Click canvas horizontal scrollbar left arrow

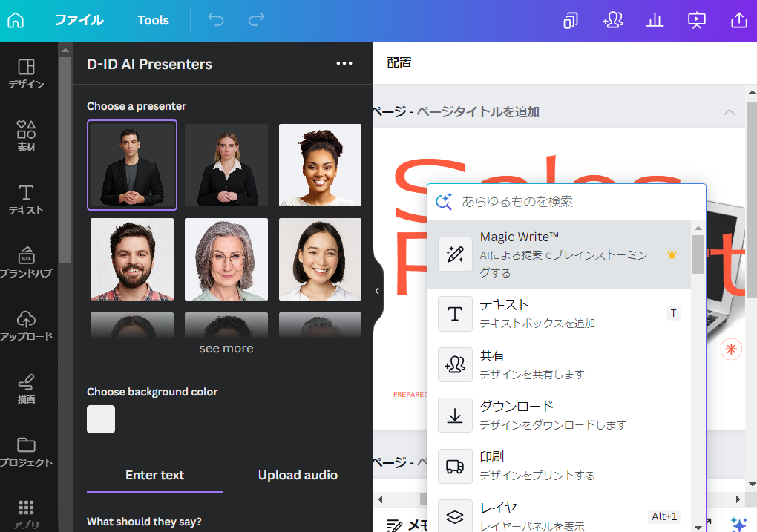[x=381, y=499]
